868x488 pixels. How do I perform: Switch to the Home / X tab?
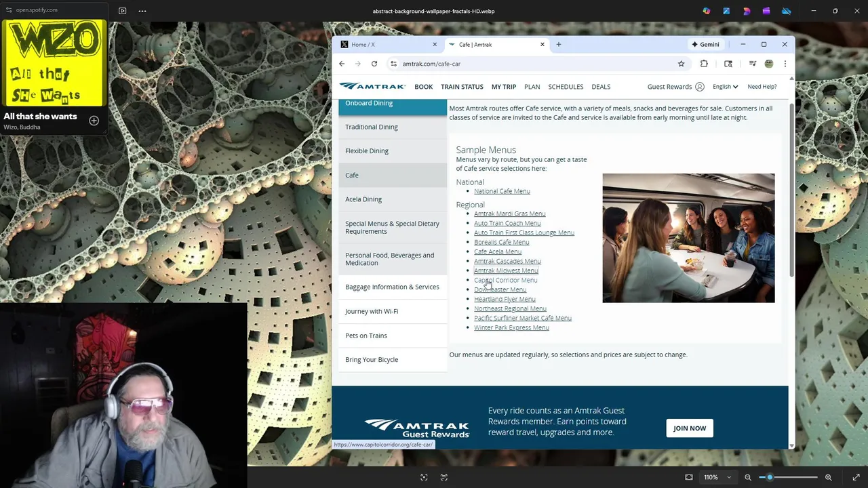pos(387,45)
